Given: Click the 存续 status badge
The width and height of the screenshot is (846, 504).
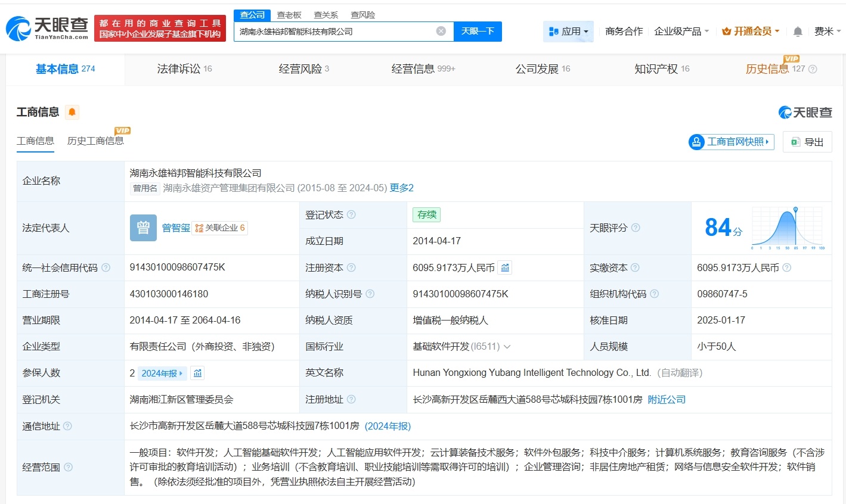Looking at the screenshot, I should [x=426, y=214].
